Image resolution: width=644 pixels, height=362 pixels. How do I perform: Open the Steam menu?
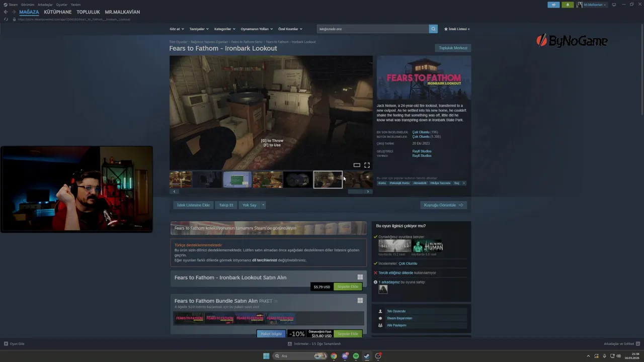[11, 5]
